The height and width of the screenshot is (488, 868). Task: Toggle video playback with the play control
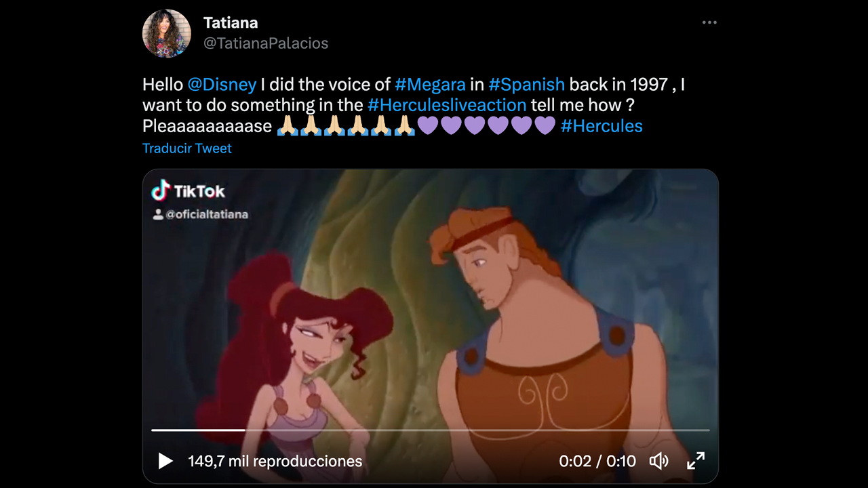[x=165, y=461]
